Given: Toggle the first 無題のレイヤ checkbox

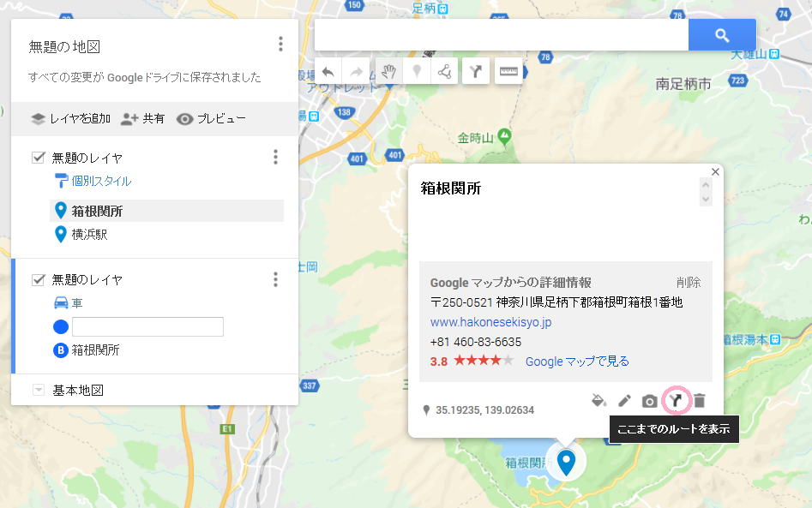Looking at the screenshot, I should [x=39, y=158].
